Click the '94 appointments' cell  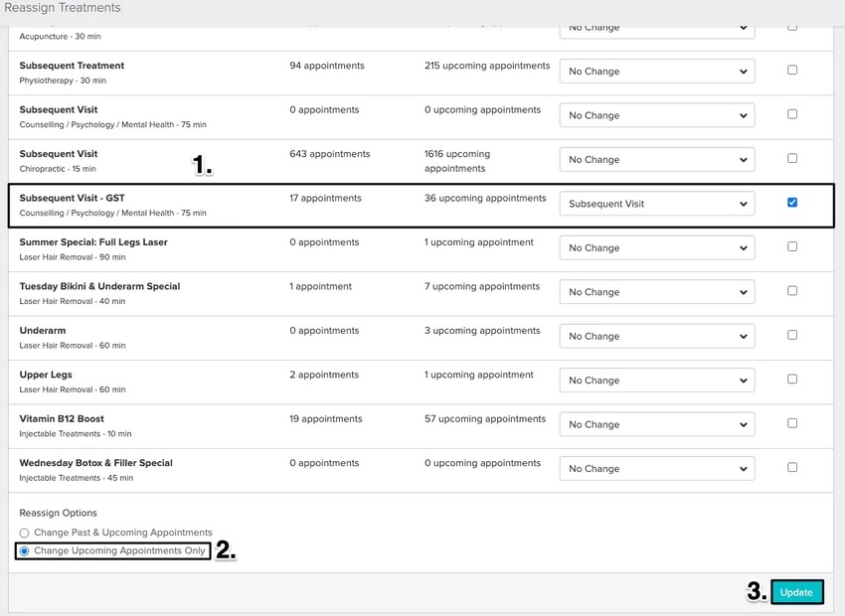327,66
